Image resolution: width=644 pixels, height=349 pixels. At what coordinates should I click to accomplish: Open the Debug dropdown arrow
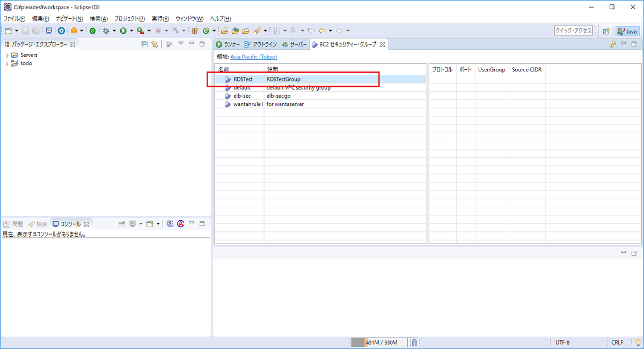coord(114,31)
